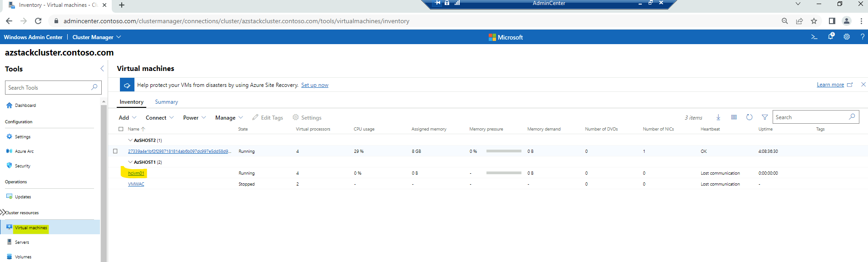Viewport: 868px width, 262px height.
Task: Open Settings under Configuration
Action: (23, 136)
